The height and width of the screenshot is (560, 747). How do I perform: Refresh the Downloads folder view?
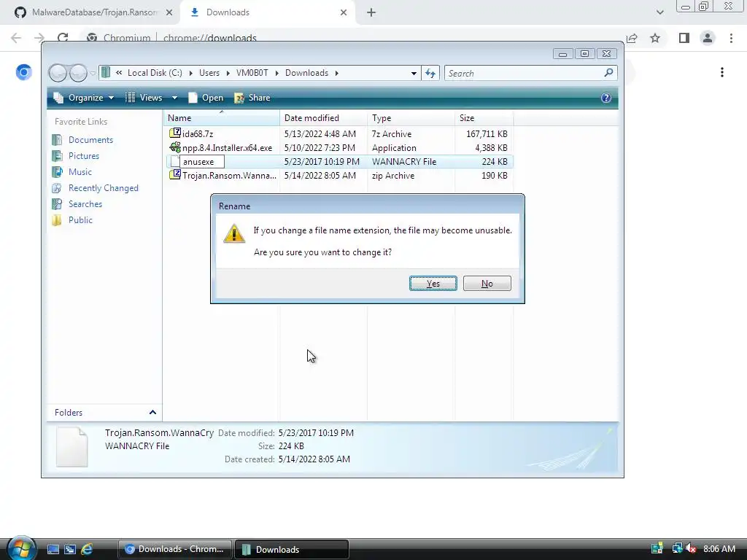(x=430, y=73)
